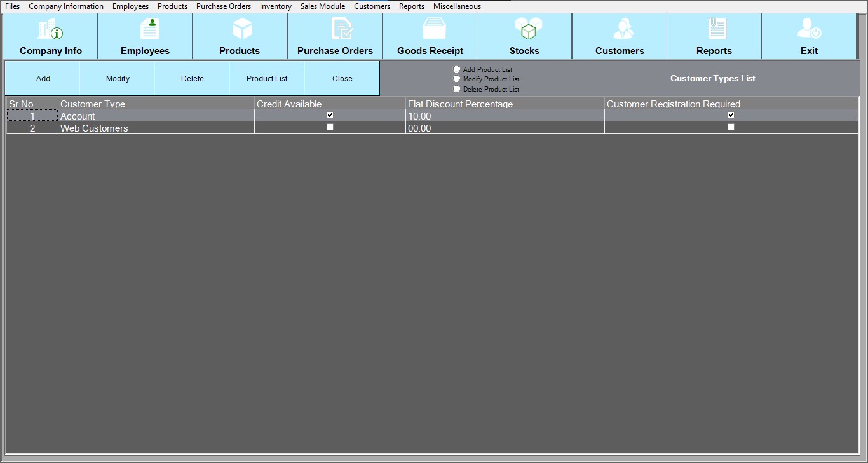Select the Add Product List radio button

point(457,69)
